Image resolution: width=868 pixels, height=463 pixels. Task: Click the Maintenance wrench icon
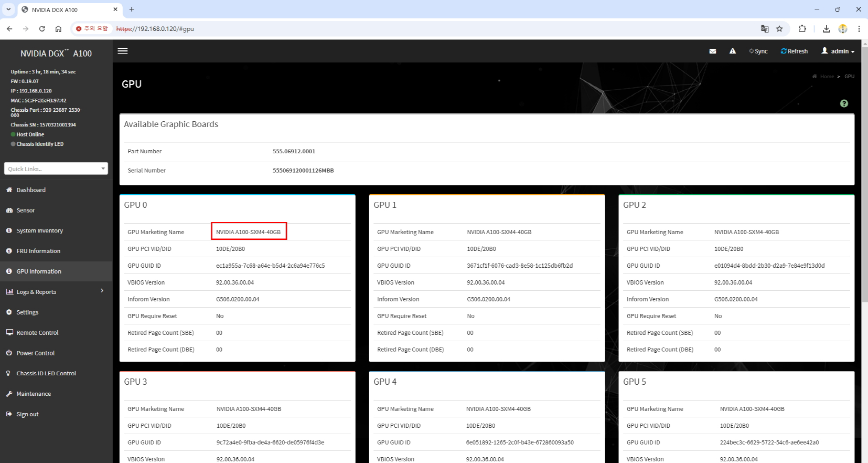coord(9,394)
